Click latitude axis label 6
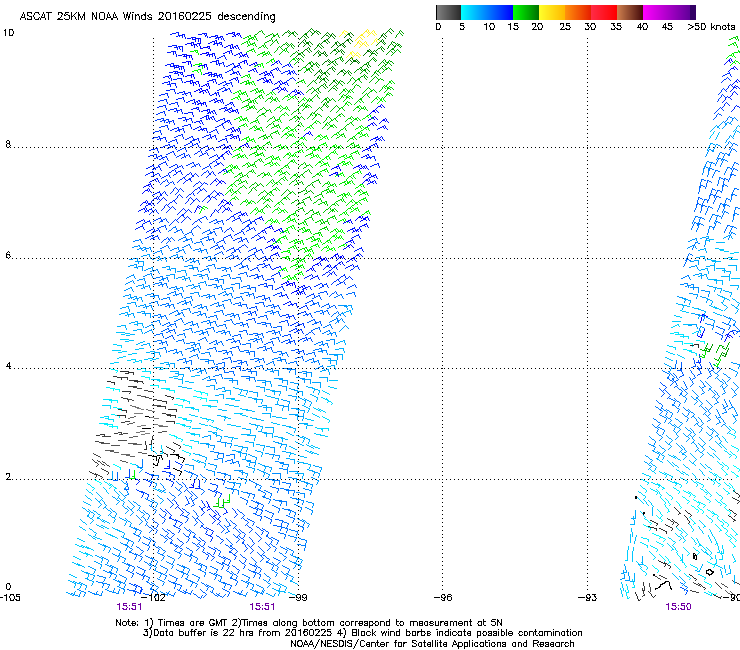The width and height of the screenshot is (740, 650). 8,255
